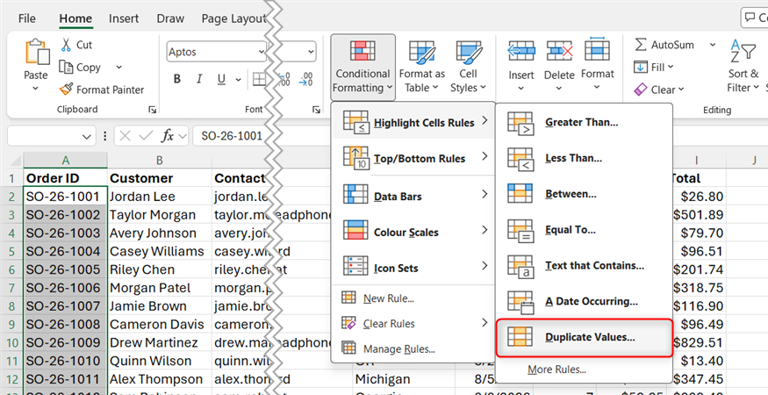768x395 pixels.
Task: Open the AutoSum dropdown arrow
Action: tap(712, 45)
